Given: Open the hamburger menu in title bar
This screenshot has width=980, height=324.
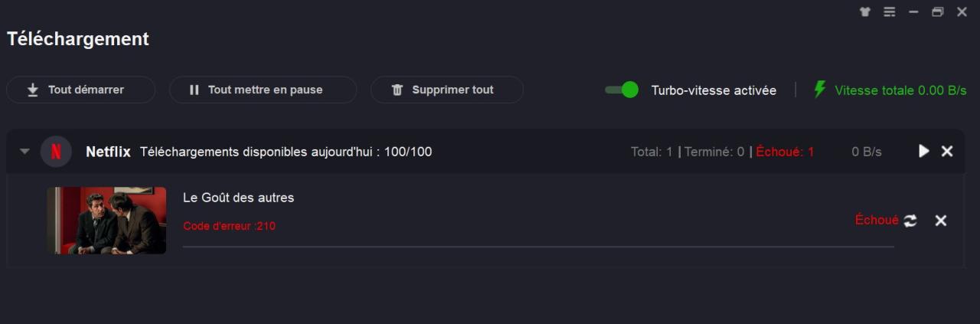Looking at the screenshot, I should 889,12.
